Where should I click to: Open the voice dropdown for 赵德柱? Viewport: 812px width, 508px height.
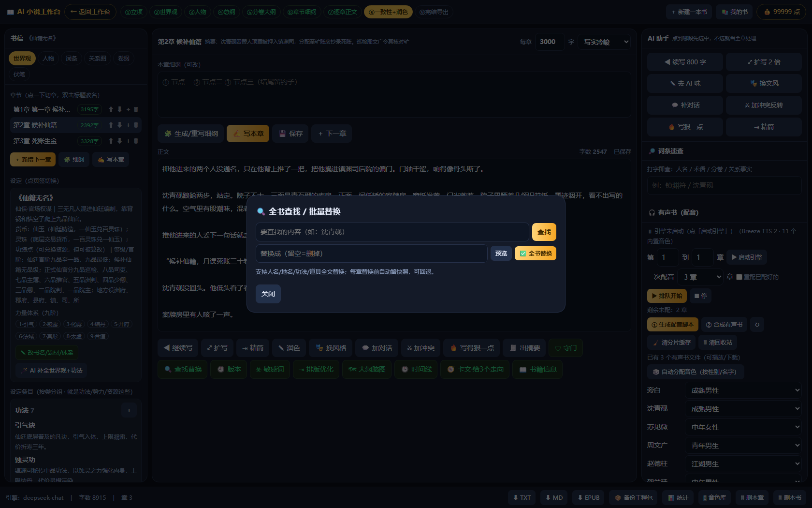pos(743,463)
